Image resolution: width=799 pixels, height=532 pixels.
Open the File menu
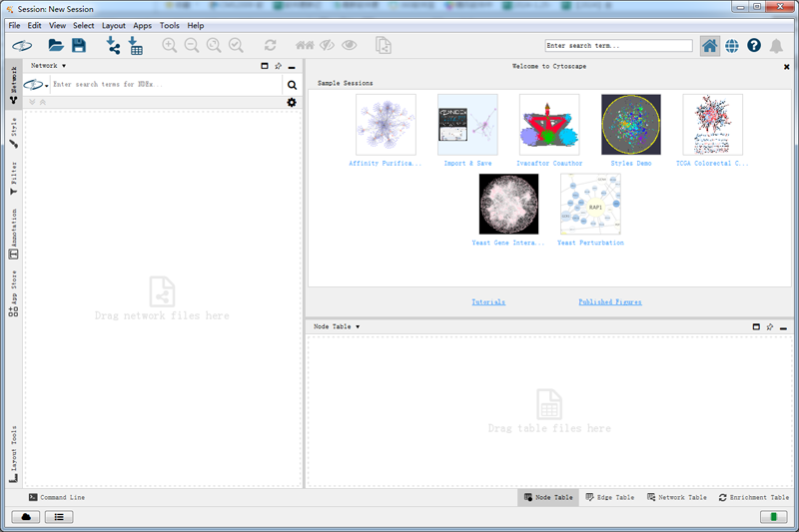[x=14, y=26]
